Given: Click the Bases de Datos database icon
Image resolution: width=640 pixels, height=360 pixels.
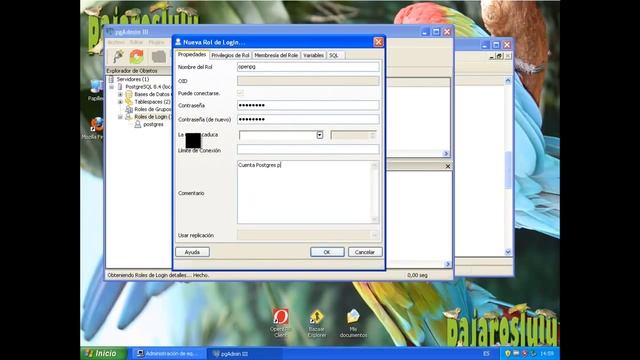Looking at the screenshot, I should coord(129,94).
